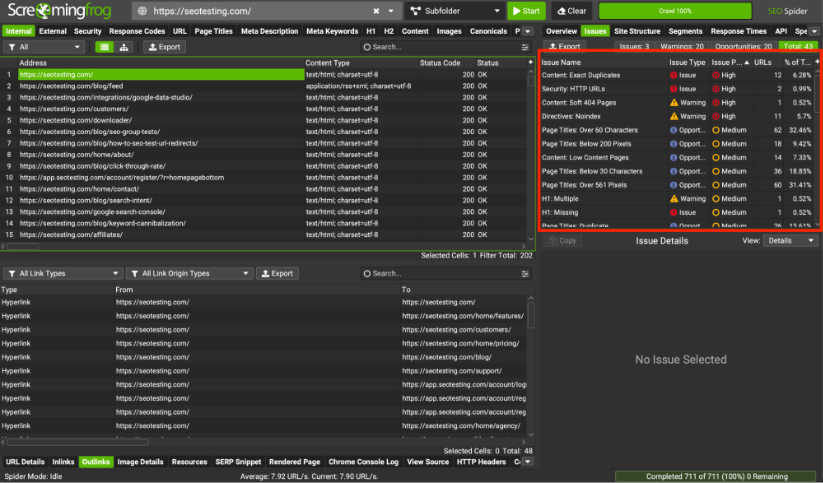Switch to tree view icon
Viewport: 823px width, 483px height.
coord(124,47)
